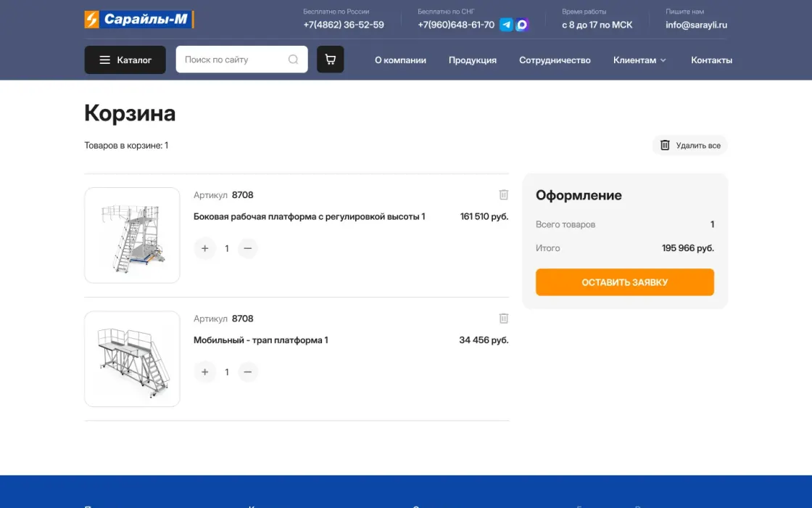812x508 pixels.
Task: Focus the Поиск по сайту search field
Action: [x=241, y=59]
